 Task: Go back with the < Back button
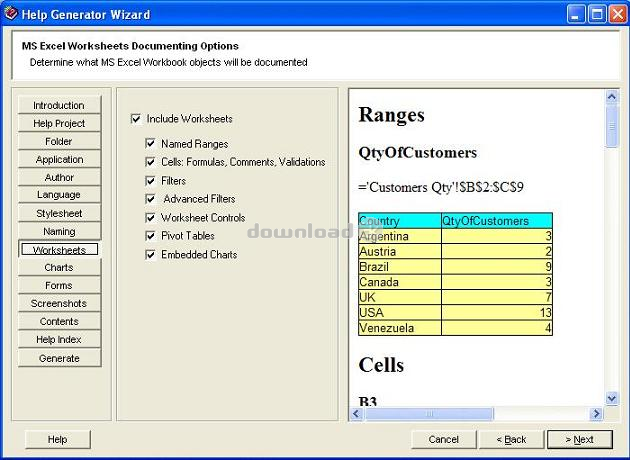511,440
